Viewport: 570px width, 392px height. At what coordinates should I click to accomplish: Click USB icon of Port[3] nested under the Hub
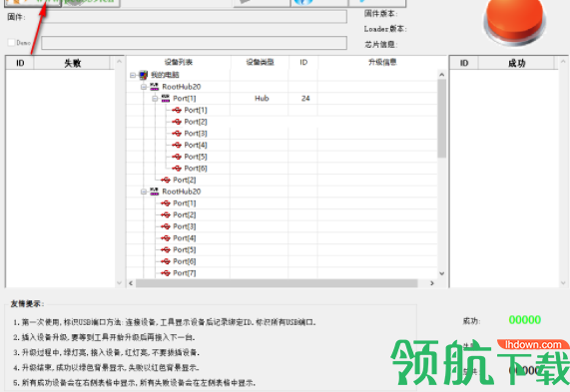click(177, 133)
